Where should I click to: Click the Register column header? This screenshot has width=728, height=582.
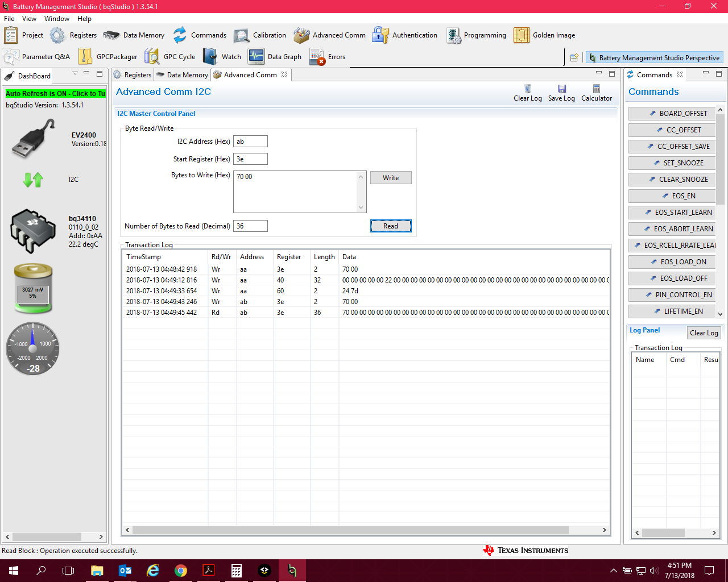coord(292,257)
